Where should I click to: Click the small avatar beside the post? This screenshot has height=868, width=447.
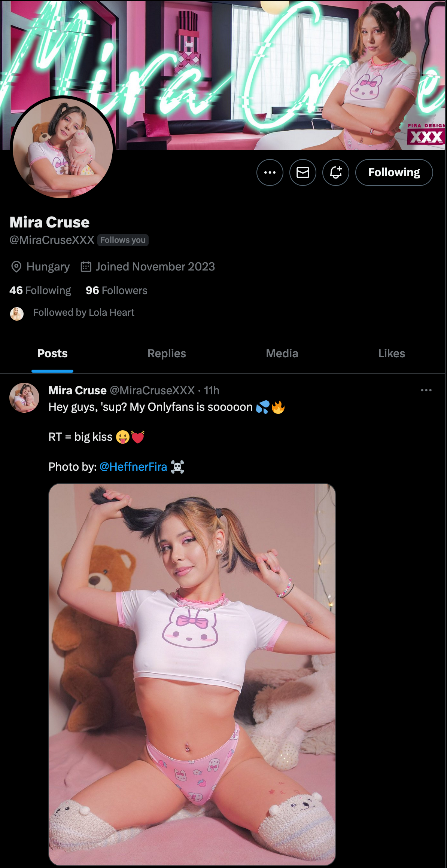pyautogui.click(x=24, y=397)
